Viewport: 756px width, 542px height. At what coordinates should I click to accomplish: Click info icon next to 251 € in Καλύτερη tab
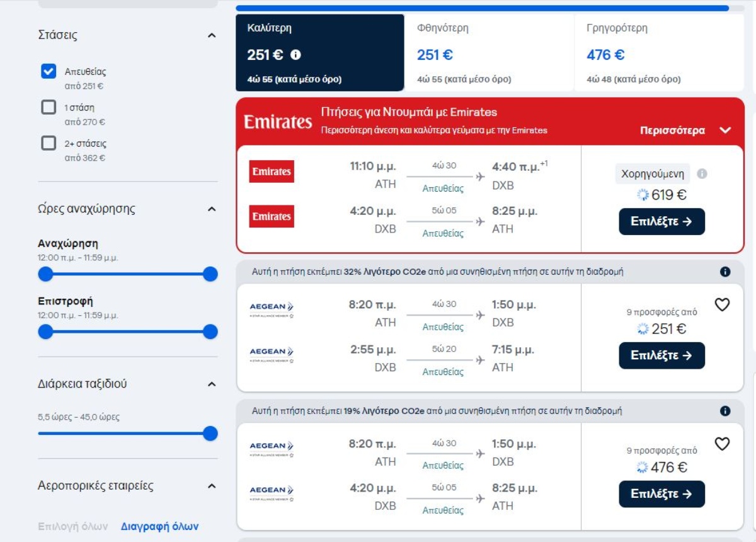pyautogui.click(x=295, y=55)
